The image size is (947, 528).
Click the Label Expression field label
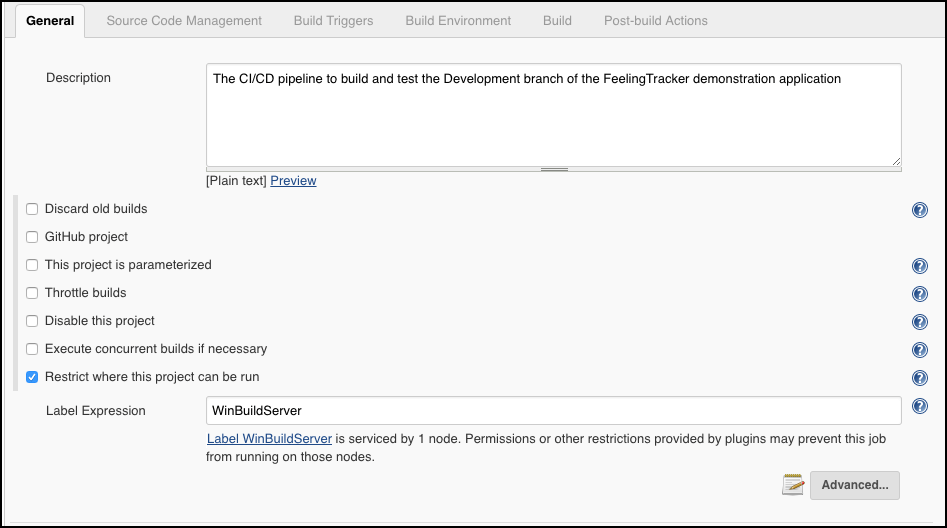pyautogui.click(x=95, y=411)
